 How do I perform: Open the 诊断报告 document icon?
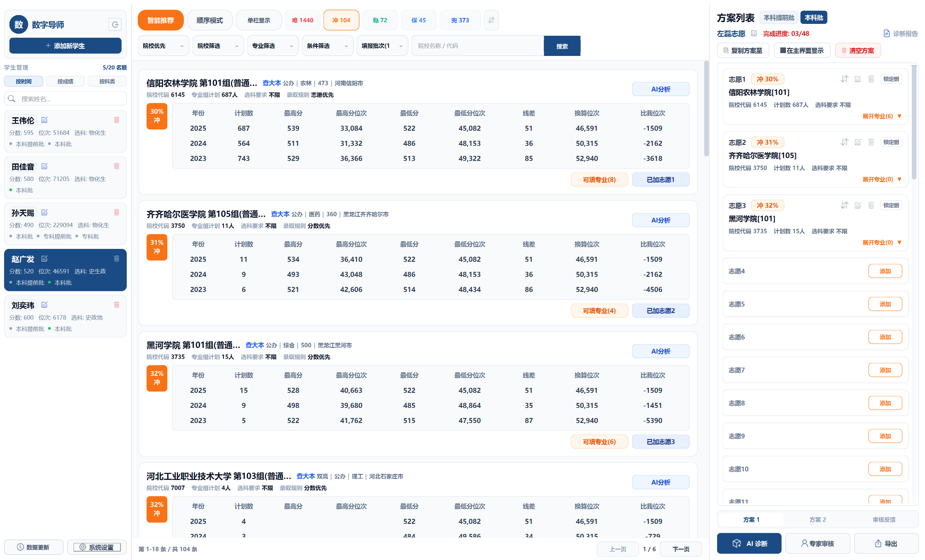pyautogui.click(x=886, y=34)
